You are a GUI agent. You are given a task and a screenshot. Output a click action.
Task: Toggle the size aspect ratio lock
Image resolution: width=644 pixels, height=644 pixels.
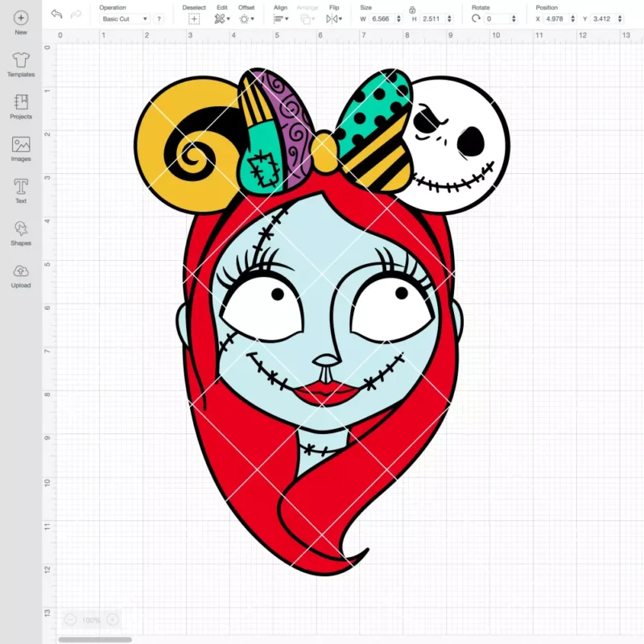click(x=412, y=10)
